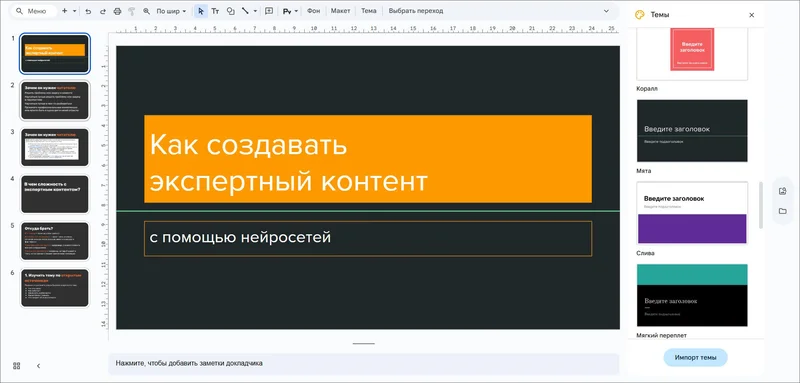Open the line type dropdown arrow
800x383 pixels.
pyautogui.click(x=255, y=11)
